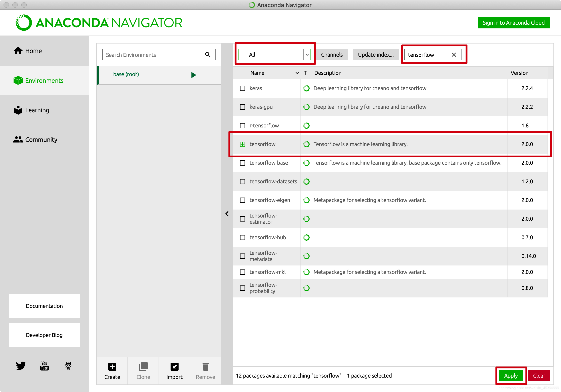
Task: Click the GitHub octocat icon
Action: [68, 366]
